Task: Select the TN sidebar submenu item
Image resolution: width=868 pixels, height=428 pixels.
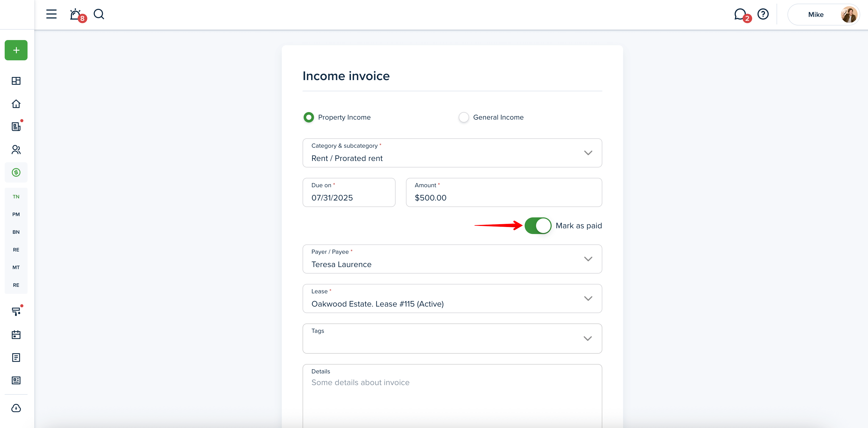Action: click(x=16, y=197)
